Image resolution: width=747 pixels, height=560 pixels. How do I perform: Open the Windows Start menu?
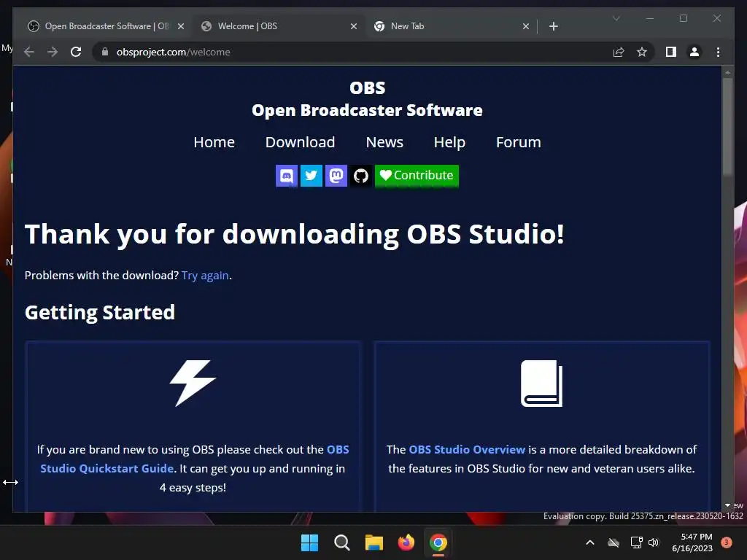tap(309, 542)
